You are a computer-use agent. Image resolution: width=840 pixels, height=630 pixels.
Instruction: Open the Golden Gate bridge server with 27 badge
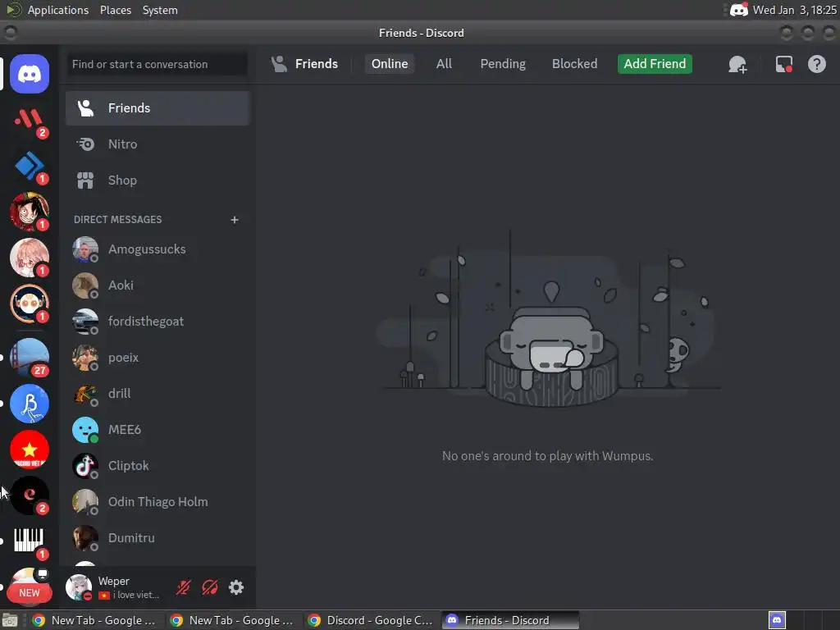pos(30,358)
